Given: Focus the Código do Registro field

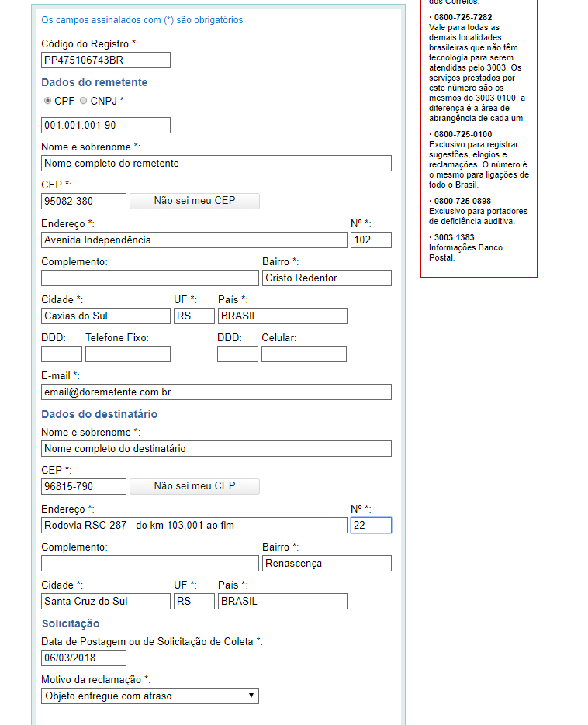Looking at the screenshot, I should [x=105, y=60].
